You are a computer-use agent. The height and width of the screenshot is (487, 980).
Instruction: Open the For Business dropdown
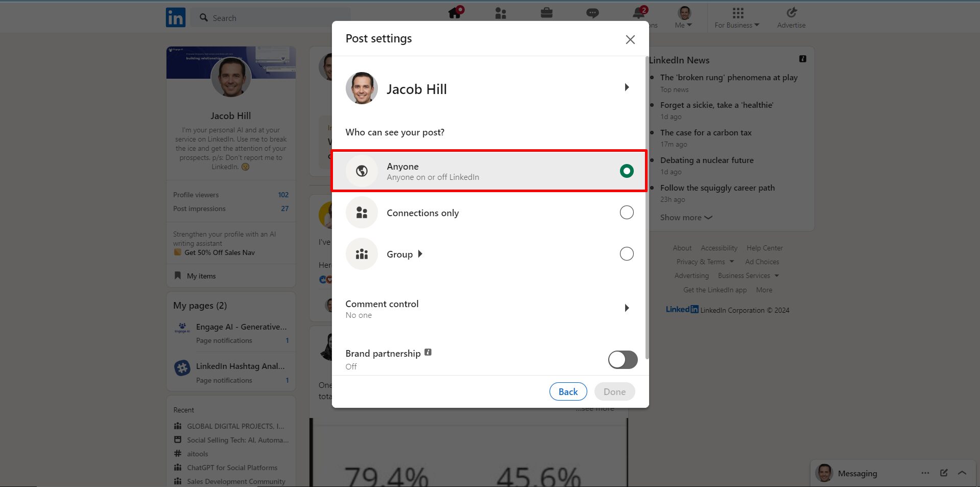pos(737,18)
